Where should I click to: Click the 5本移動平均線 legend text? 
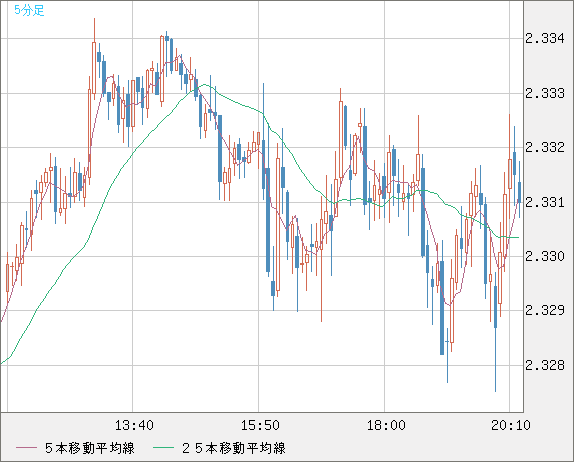pyautogui.click(x=90, y=448)
